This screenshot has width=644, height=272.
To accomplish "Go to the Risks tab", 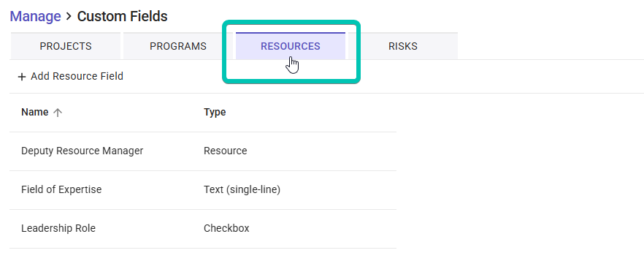I will tap(403, 46).
